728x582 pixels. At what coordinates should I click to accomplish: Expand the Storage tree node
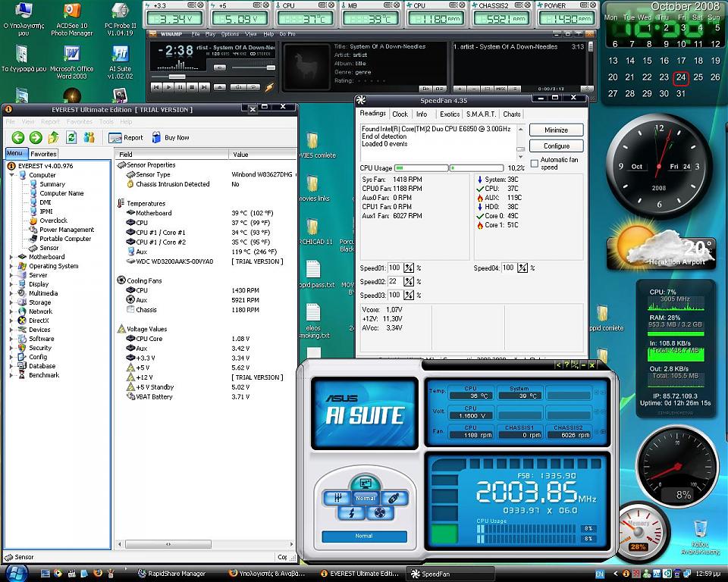point(11,302)
